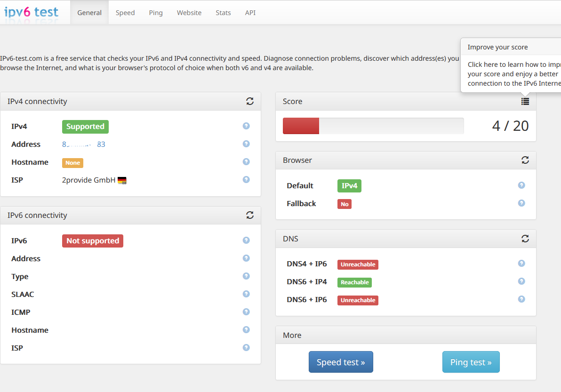This screenshot has height=392, width=561.
Task: Start the Ping test
Action: point(471,362)
